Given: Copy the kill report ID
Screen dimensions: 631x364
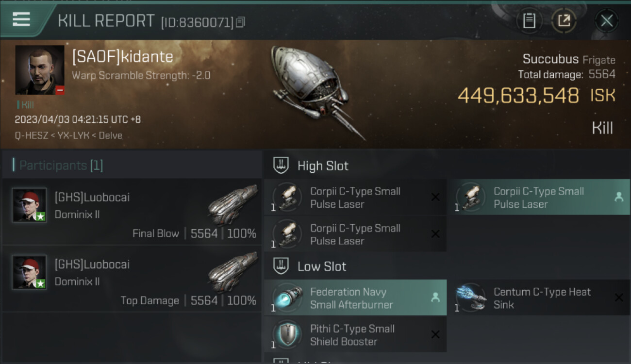Looking at the screenshot, I should [241, 22].
